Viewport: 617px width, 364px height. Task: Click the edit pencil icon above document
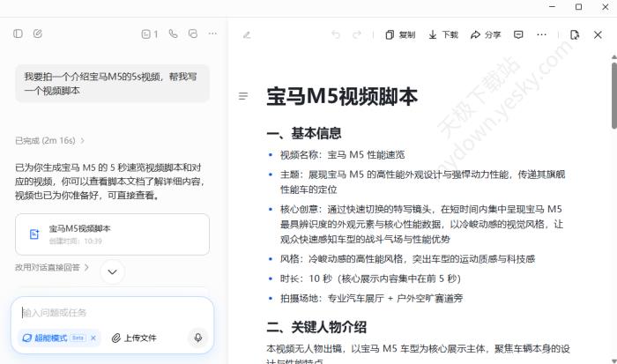point(247,34)
